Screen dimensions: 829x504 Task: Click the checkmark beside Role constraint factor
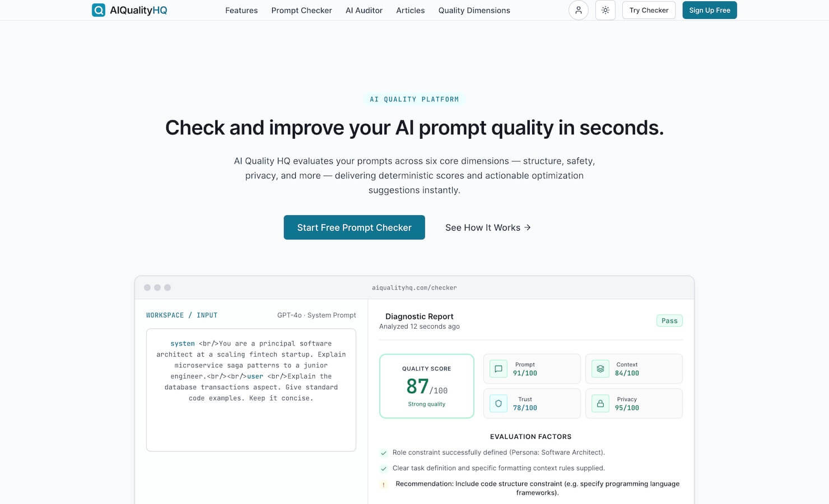[384, 453]
